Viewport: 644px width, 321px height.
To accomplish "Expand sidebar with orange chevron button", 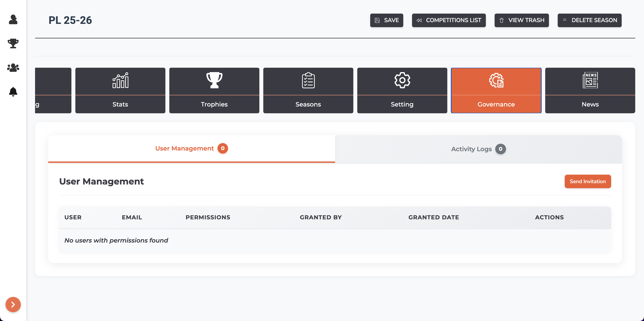I will point(13,305).
